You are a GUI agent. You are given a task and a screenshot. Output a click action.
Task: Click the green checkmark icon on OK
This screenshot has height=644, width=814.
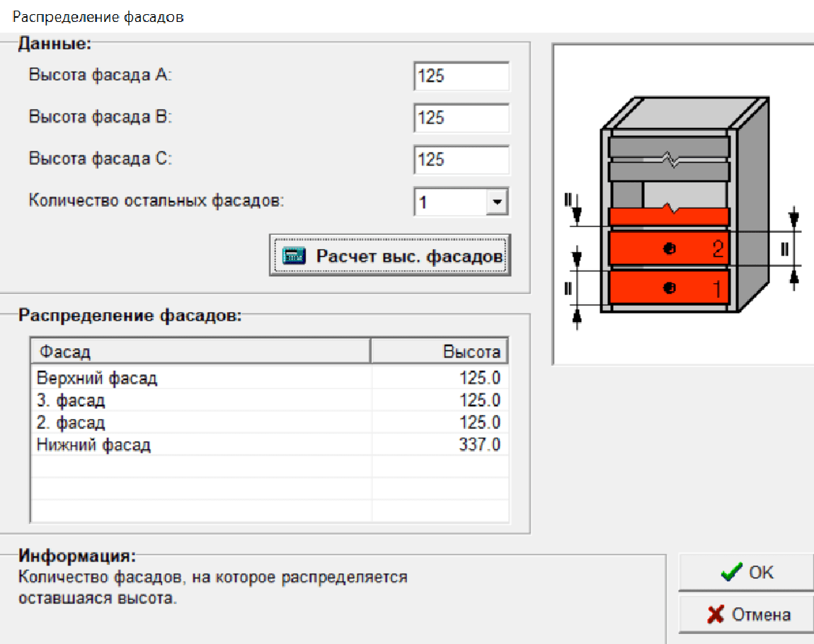click(x=731, y=573)
